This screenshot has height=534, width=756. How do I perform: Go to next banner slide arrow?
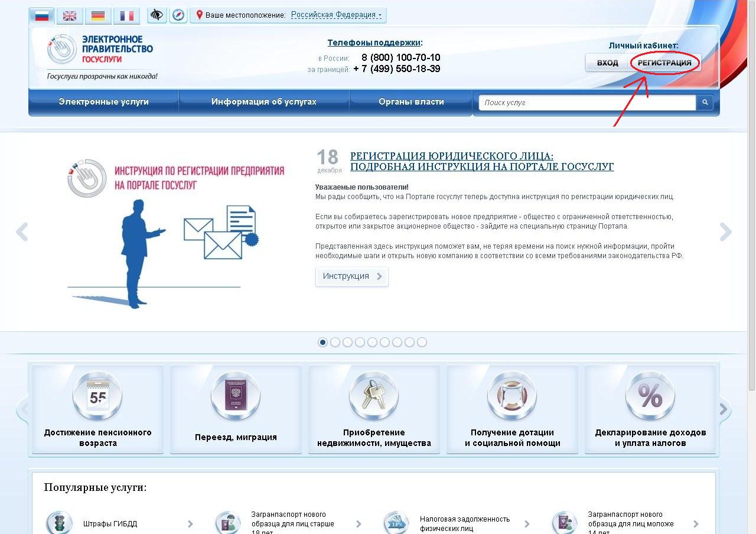tap(726, 232)
